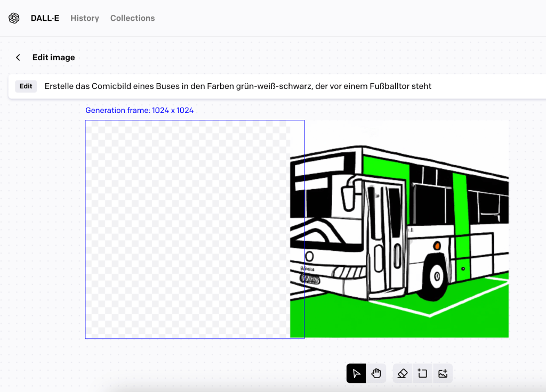Click the bus front wheel in the image
The image size is (546, 392).
[436, 276]
